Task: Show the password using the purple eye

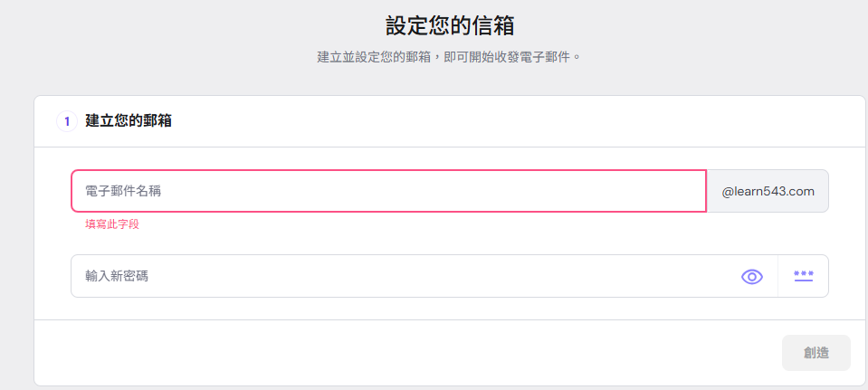Action: (752, 277)
